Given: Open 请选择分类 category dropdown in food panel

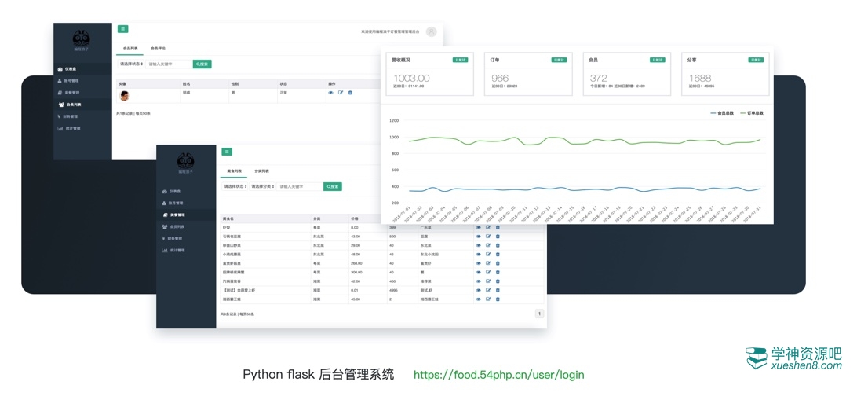Looking at the screenshot, I should coord(261,187).
